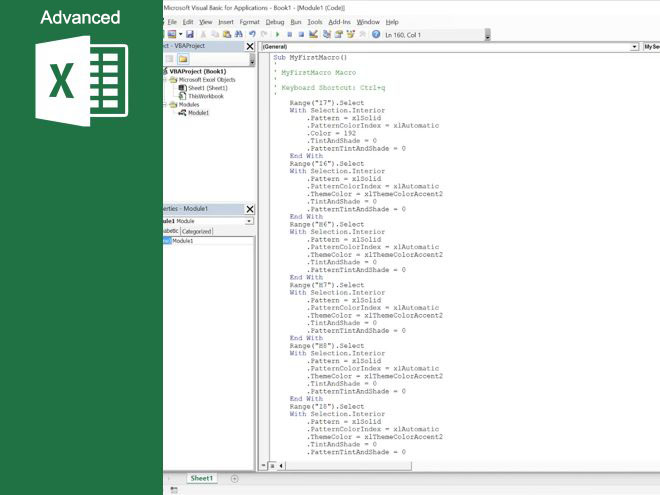This screenshot has width=660, height=495.
Task: Click the Help question mark icon
Action: [x=376, y=34]
